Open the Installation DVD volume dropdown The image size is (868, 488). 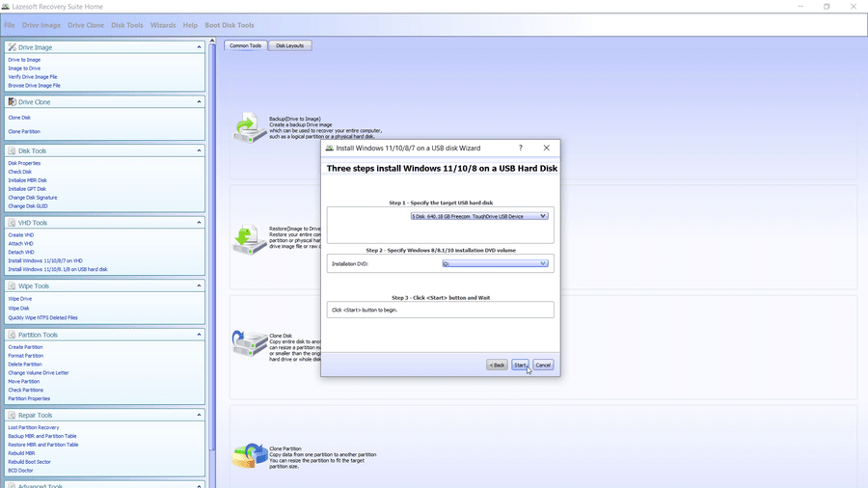coord(496,263)
